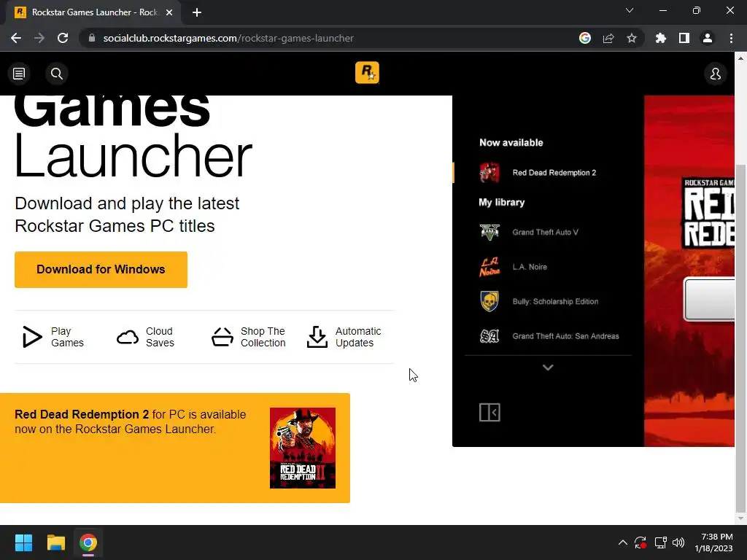This screenshot has width=747, height=560.
Task: Open the user profile icon in header
Action: [x=715, y=74]
